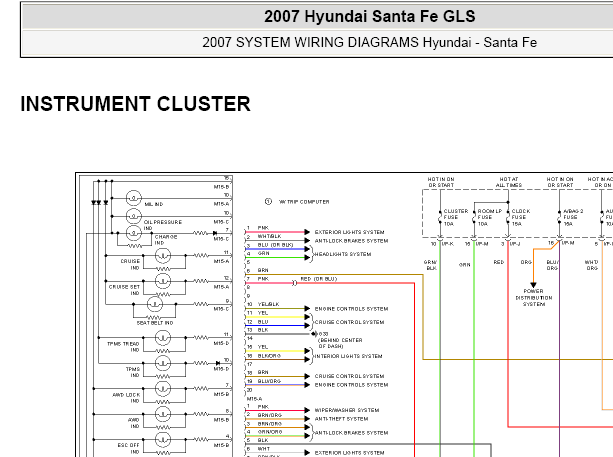Click the '2007 Hyundai Santa Fe GLS' title
The image size is (613, 457).
point(369,16)
